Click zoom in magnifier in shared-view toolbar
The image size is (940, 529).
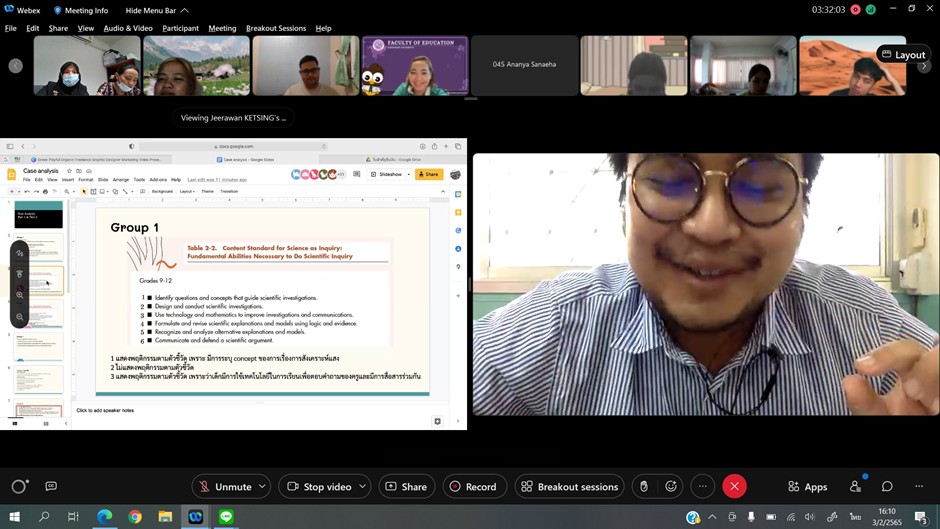click(20, 295)
